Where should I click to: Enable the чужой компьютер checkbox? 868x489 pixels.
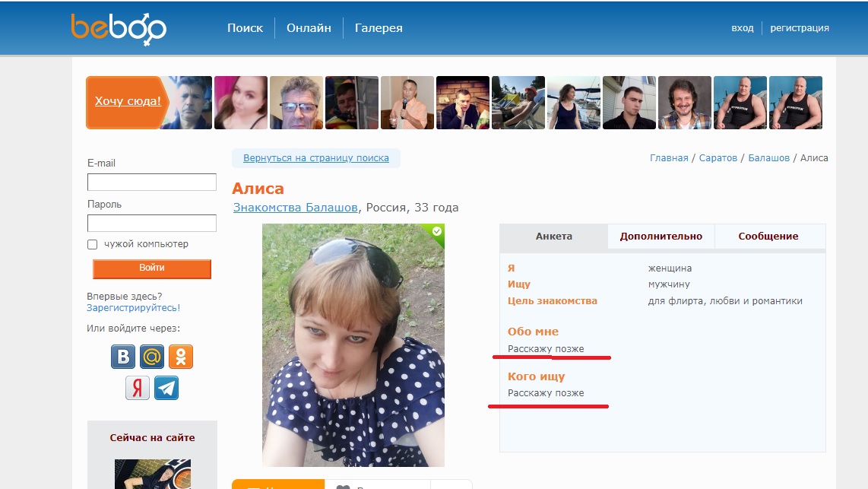(93, 244)
